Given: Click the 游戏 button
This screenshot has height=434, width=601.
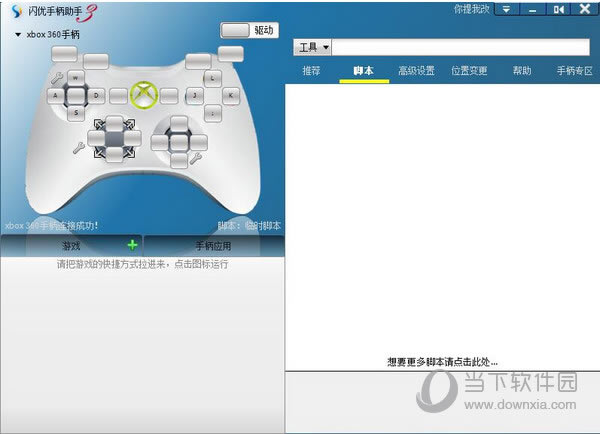Looking at the screenshot, I should click(x=70, y=245).
